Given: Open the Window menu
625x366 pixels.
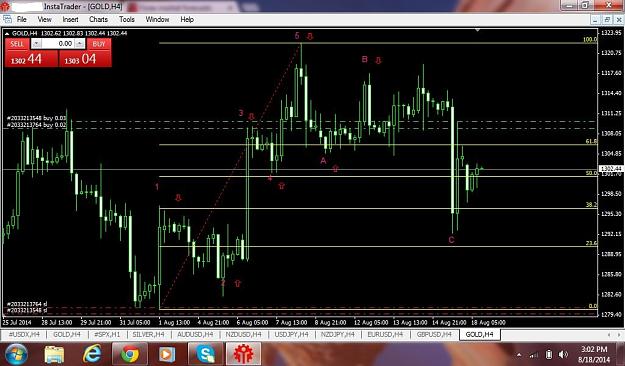Looking at the screenshot, I should (157, 19).
